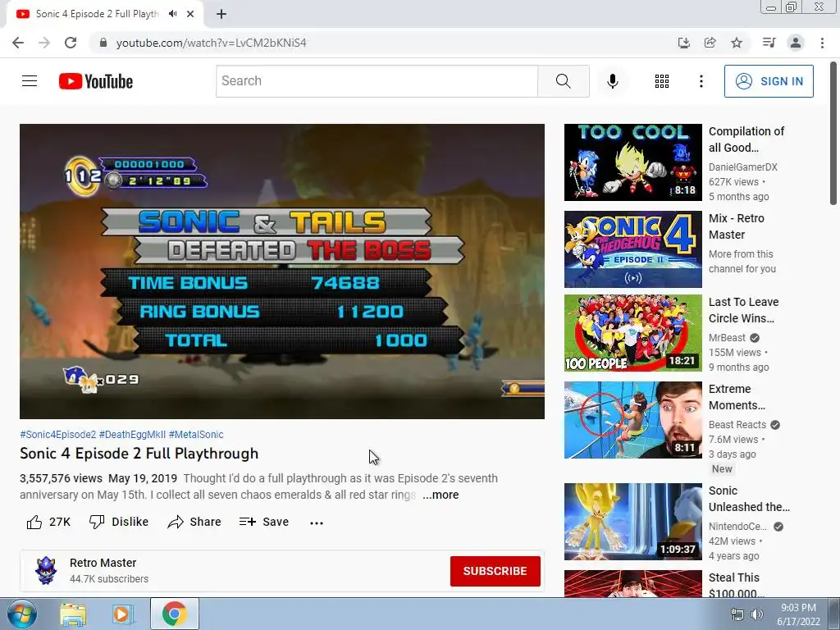The width and height of the screenshot is (840, 630).
Task: Mute the tab via speaker icon
Action: (x=172, y=14)
